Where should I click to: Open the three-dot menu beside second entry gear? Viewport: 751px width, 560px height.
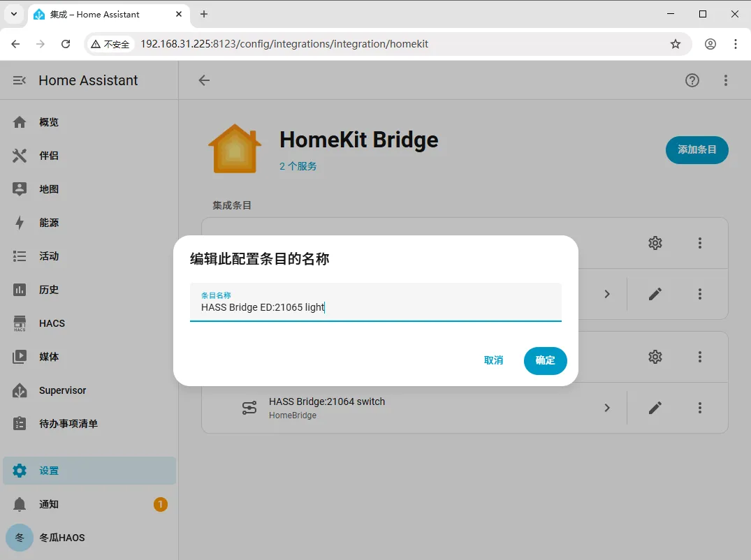point(700,357)
